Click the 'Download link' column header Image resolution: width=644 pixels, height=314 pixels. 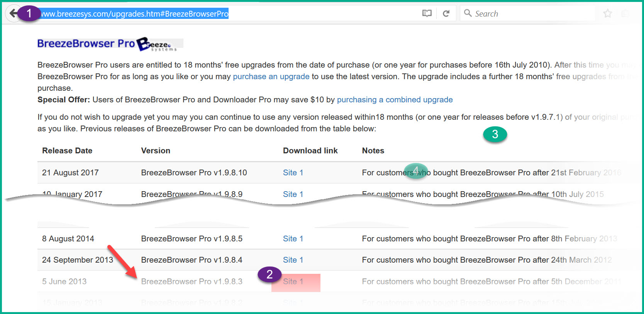click(310, 151)
